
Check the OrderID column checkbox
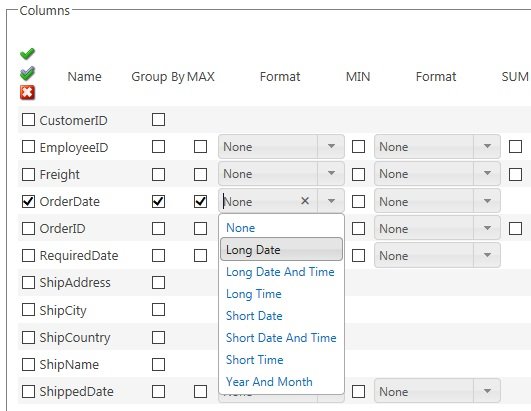(28, 229)
